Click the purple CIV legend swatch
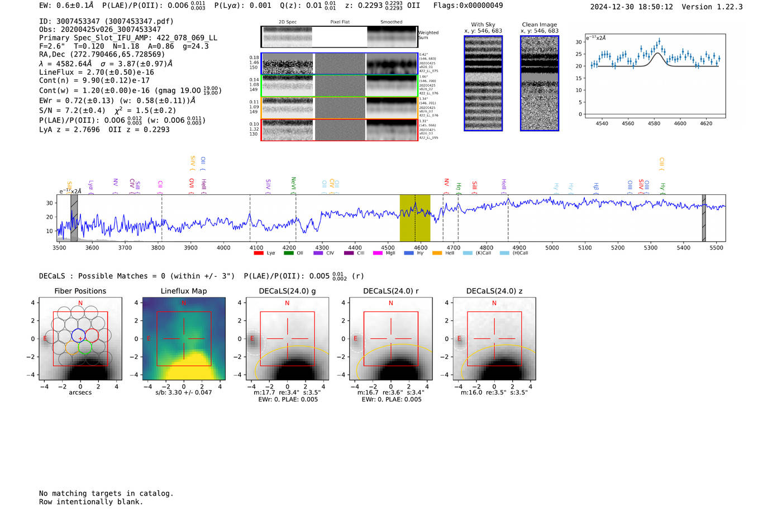782x532 pixels. click(x=318, y=253)
